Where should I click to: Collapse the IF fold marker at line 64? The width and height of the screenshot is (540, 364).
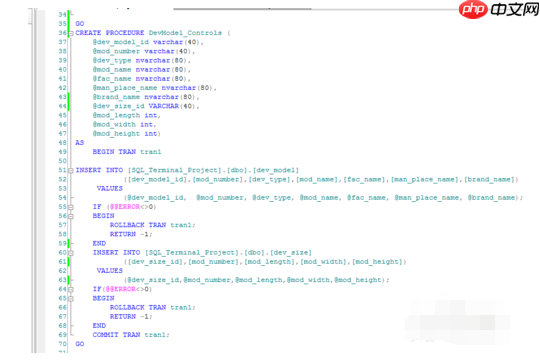(71, 290)
